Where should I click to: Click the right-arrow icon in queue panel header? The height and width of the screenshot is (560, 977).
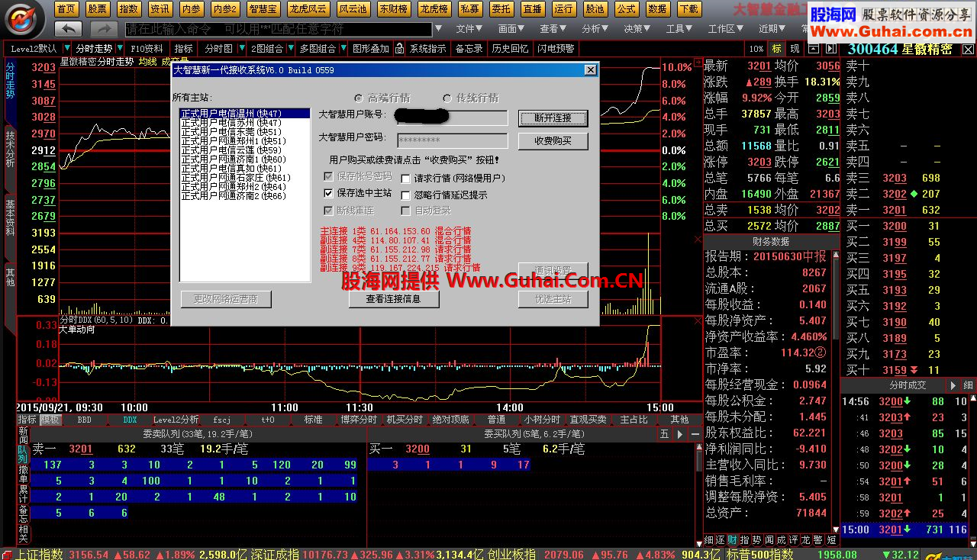click(679, 433)
